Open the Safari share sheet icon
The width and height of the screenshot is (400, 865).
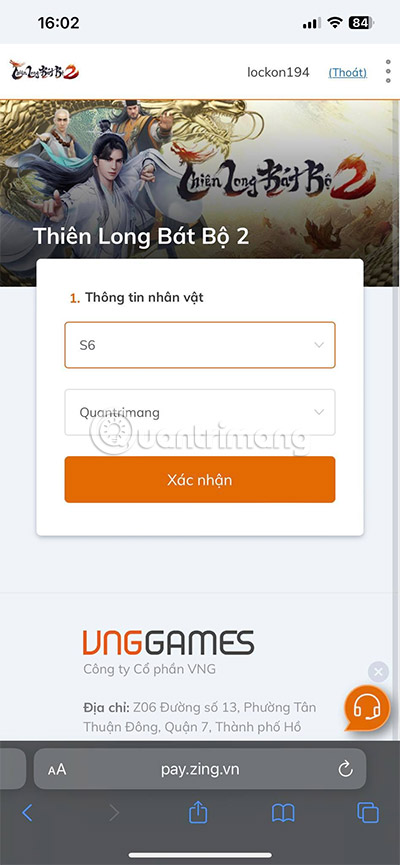(x=198, y=812)
